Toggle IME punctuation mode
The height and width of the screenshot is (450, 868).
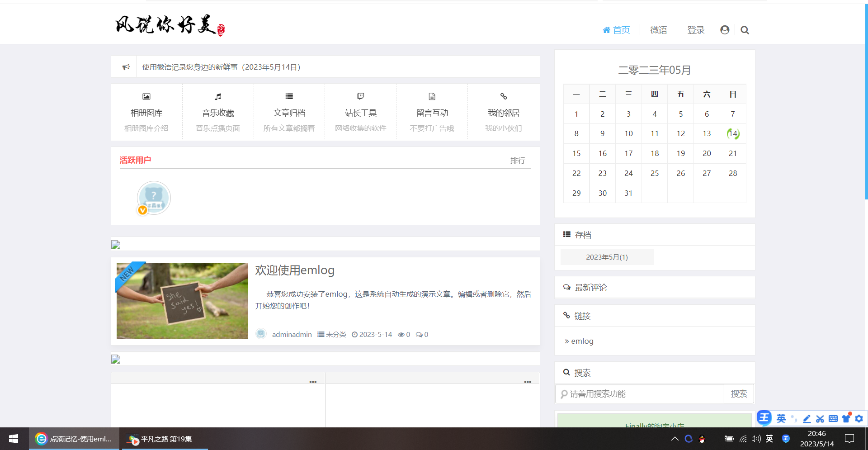click(x=794, y=418)
